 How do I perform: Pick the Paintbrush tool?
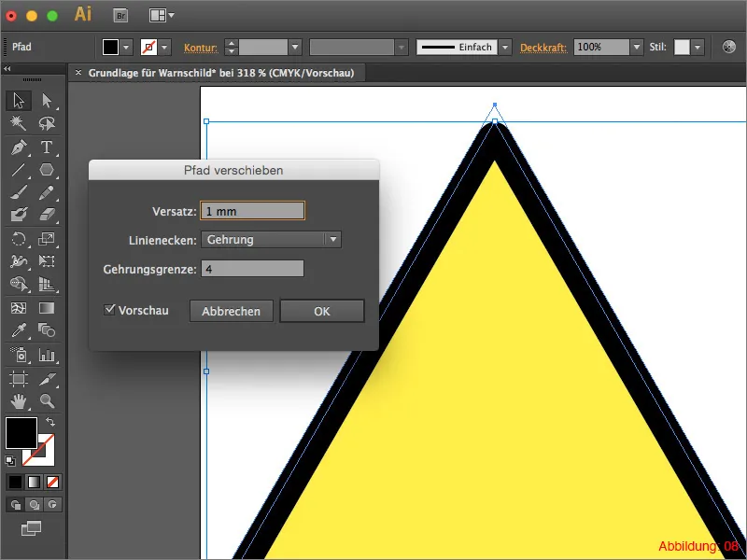(19, 192)
